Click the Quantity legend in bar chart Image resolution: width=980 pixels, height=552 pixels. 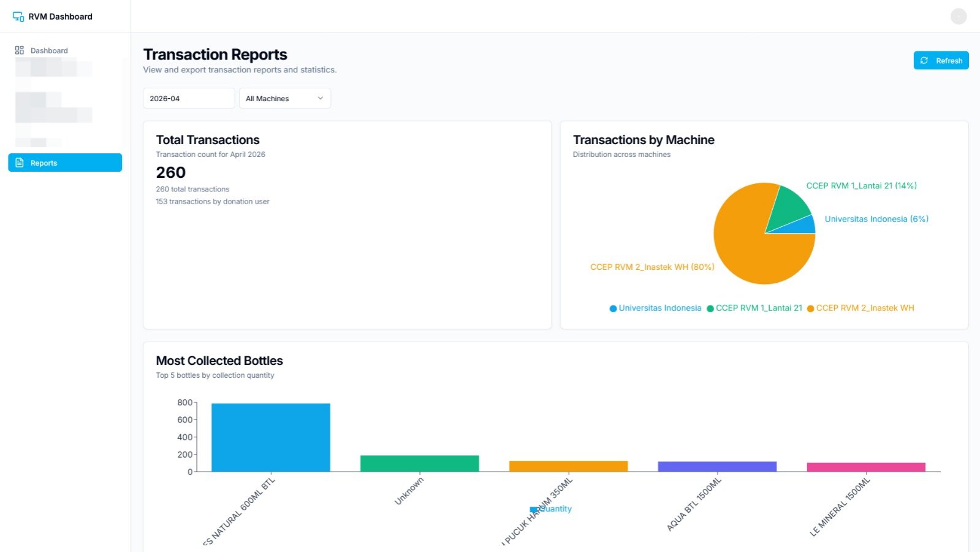(x=551, y=509)
